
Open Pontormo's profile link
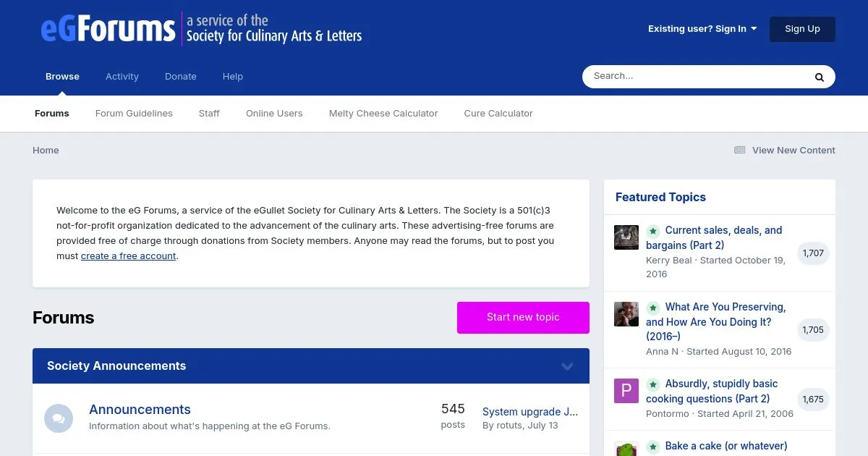pyautogui.click(x=668, y=414)
